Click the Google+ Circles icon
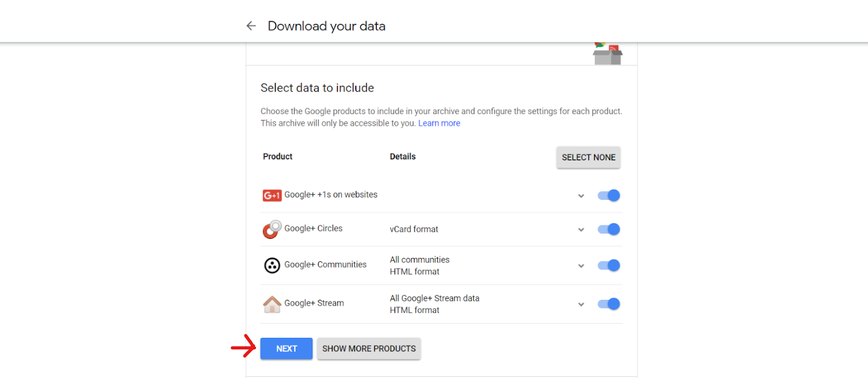868x378 pixels. (x=272, y=229)
